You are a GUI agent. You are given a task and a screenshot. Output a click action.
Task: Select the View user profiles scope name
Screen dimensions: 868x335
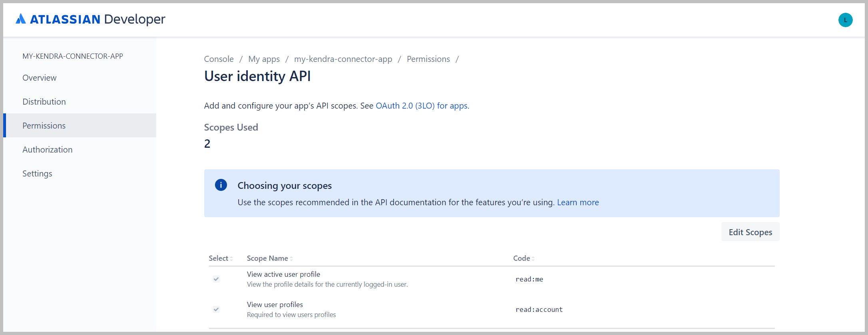(x=275, y=304)
